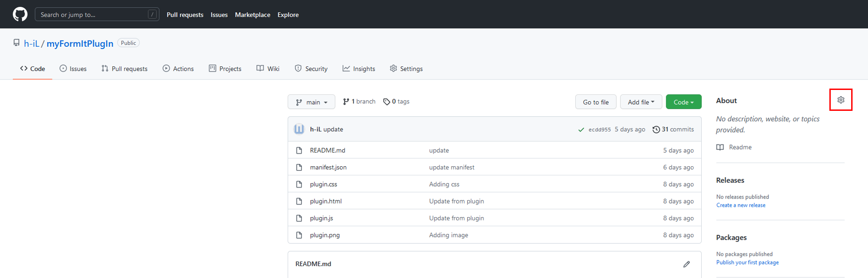Go to the repository Settings tab
This screenshot has width=868, height=278.
(x=406, y=69)
